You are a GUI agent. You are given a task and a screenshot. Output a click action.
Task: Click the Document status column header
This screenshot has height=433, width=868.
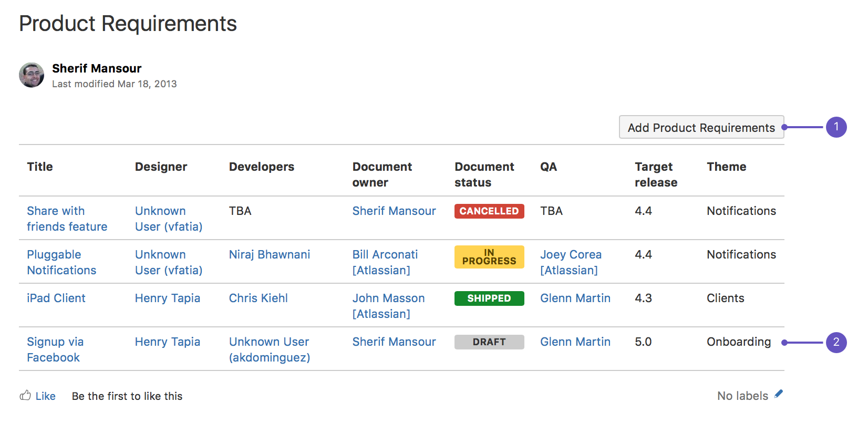[x=484, y=174]
